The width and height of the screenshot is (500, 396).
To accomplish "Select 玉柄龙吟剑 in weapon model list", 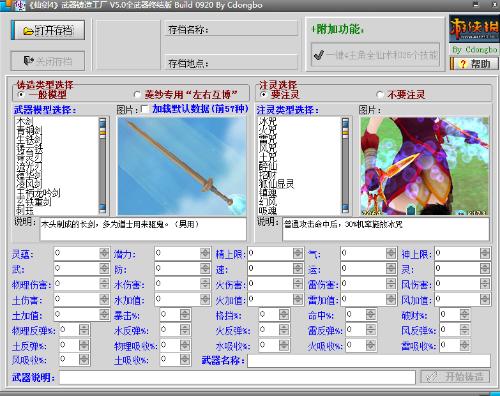I will pyautogui.click(x=38, y=193).
